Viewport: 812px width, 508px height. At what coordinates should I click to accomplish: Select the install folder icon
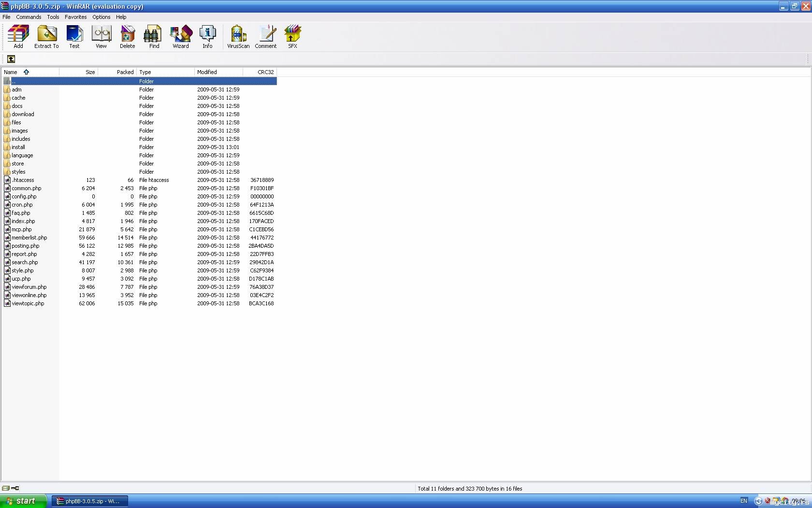click(x=7, y=147)
